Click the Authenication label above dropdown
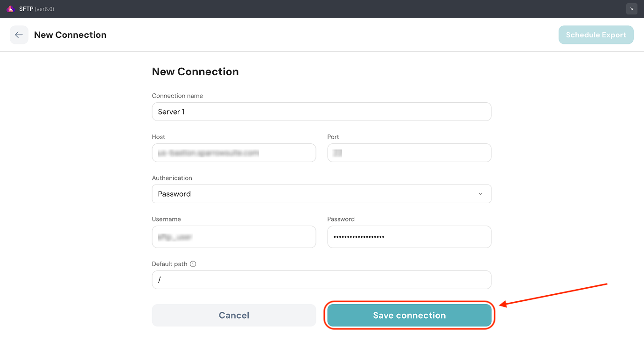 tap(172, 178)
